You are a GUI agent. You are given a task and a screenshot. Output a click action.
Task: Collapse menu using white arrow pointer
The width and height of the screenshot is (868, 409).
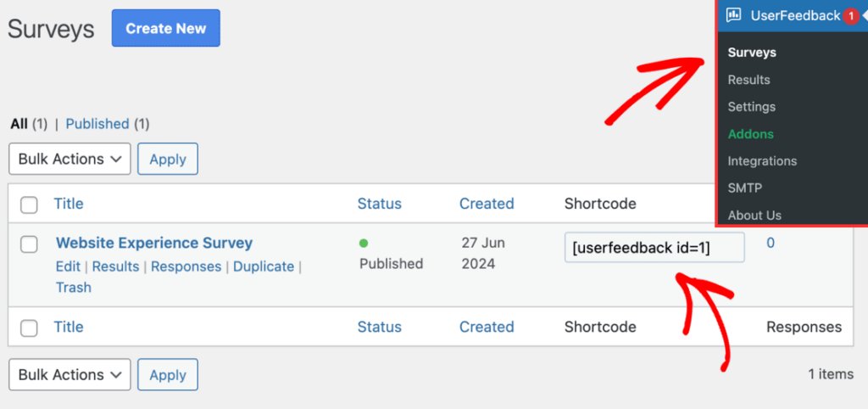click(x=865, y=16)
